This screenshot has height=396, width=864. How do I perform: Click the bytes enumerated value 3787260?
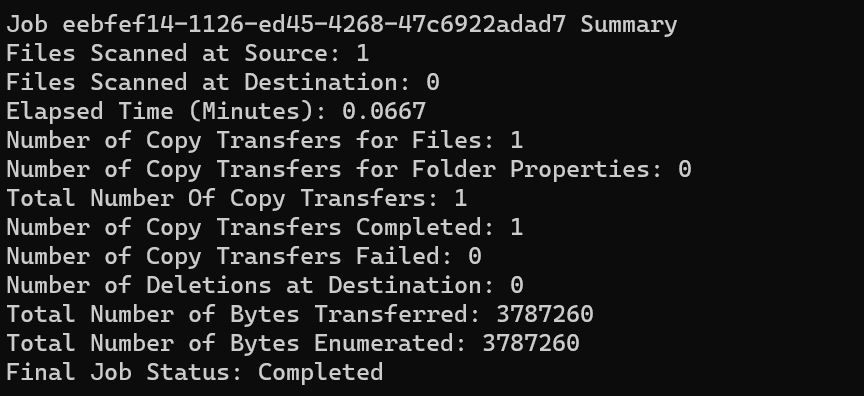coord(531,343)
